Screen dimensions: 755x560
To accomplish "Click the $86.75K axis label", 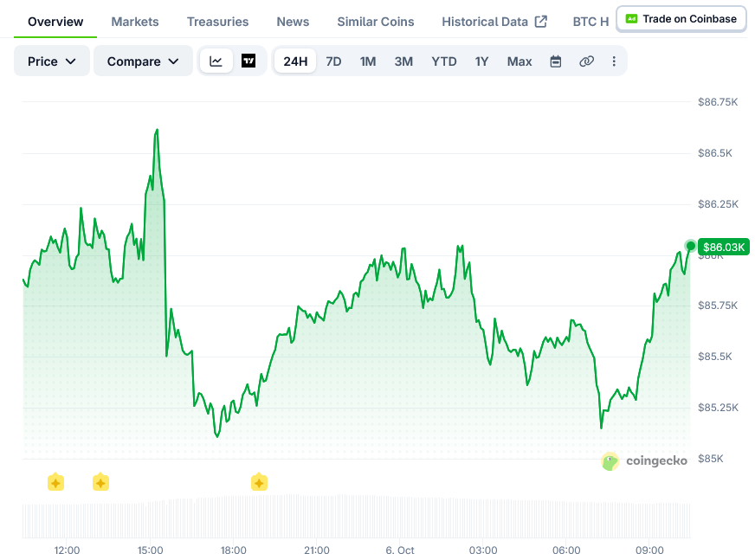I will click(718, 101).
